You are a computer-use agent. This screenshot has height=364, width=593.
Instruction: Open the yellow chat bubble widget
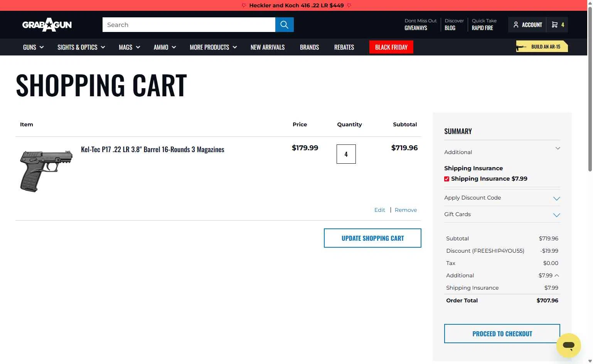[568, 346]
